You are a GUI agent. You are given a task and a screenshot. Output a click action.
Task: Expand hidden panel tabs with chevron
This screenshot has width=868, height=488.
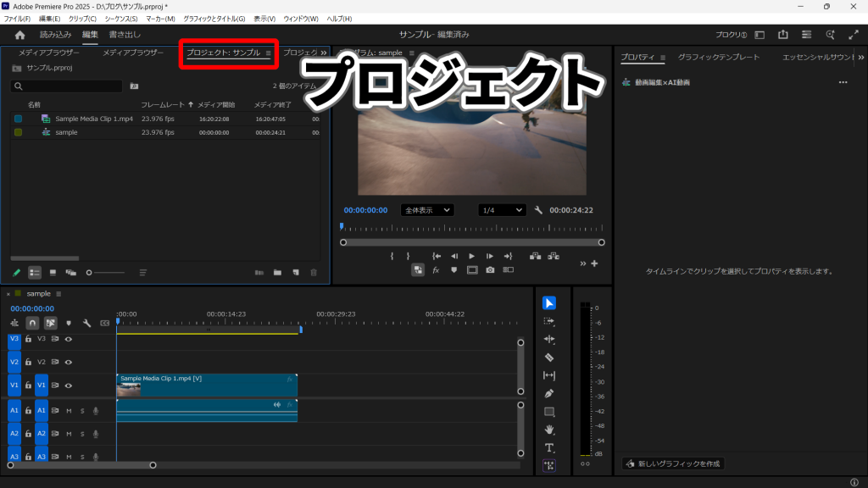(x=323, y=53)
